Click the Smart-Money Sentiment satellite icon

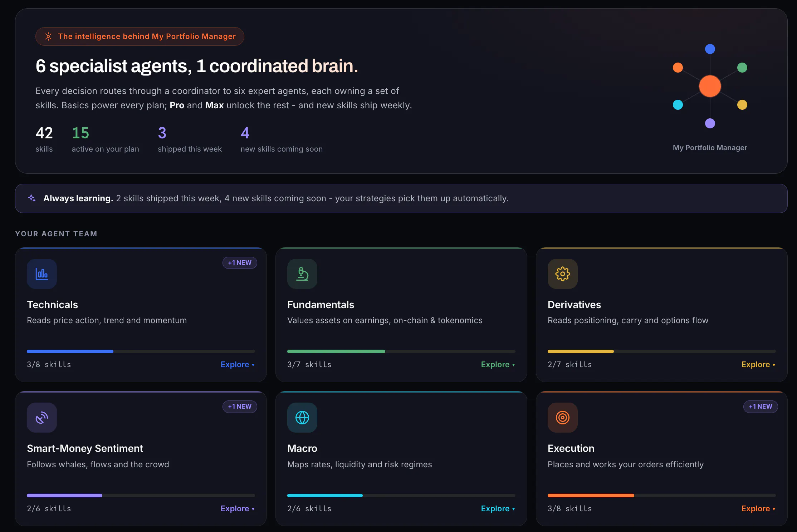point(42,418)
